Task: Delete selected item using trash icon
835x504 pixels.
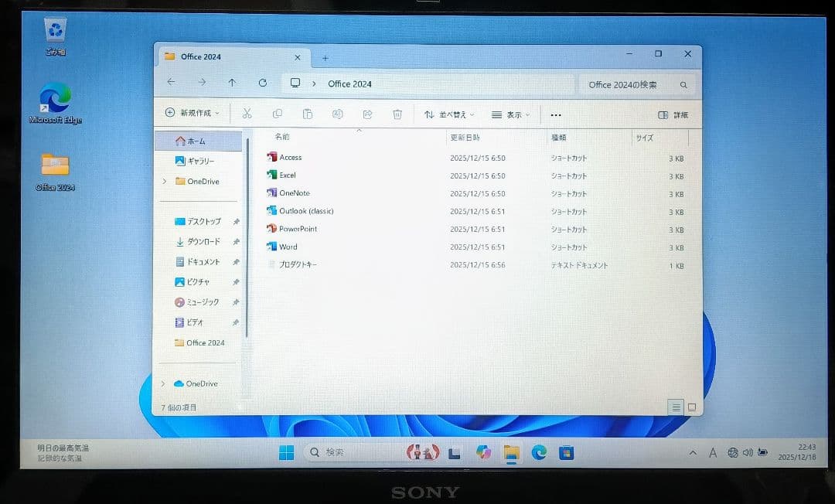Action: 397,114
